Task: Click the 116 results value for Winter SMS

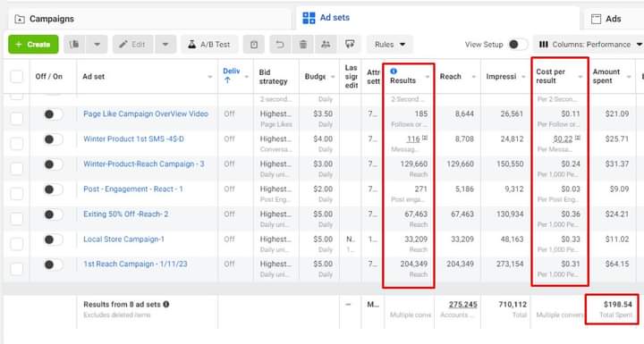Action: pos(413,139)
